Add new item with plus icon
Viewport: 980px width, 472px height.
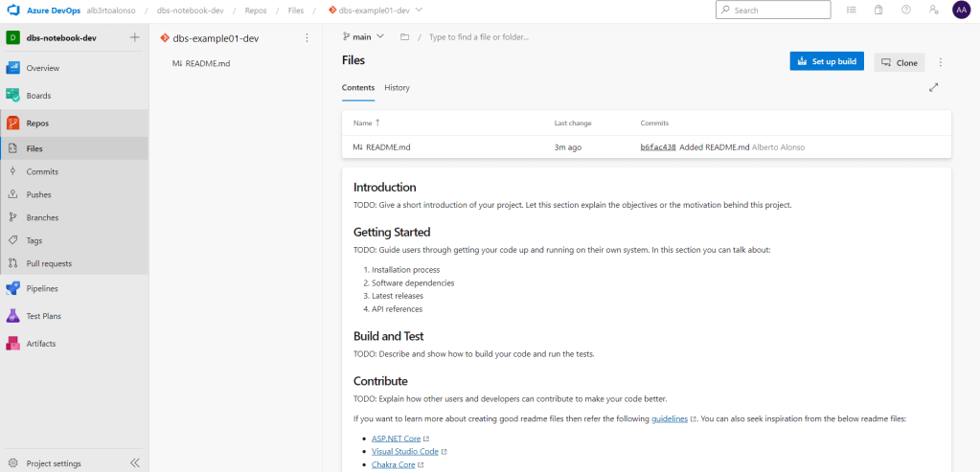pyautogui.click(x=134, y=37)
